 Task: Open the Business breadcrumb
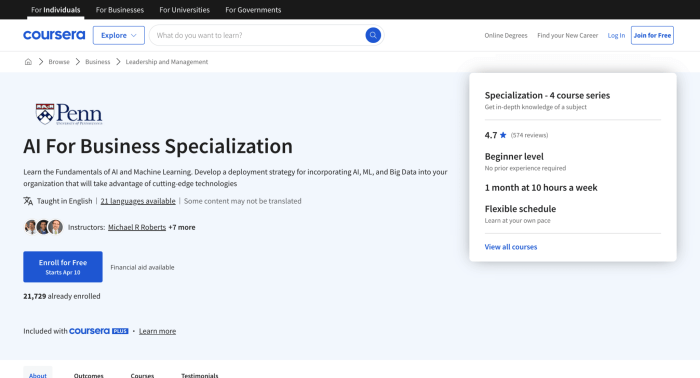97,62
